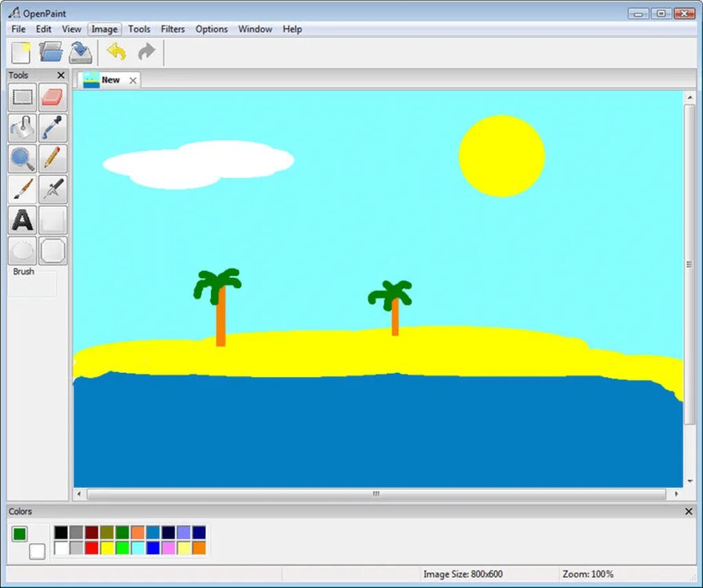Click the 'Zoom: 100%' status text
The image size is (703, 588).
tap(588, 574)
